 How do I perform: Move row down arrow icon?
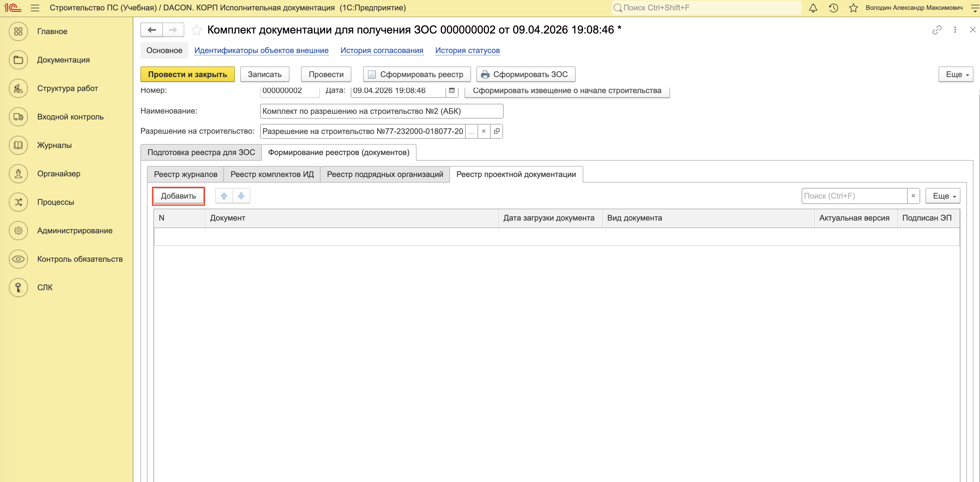pyautogui.click(x=241, y=196)
